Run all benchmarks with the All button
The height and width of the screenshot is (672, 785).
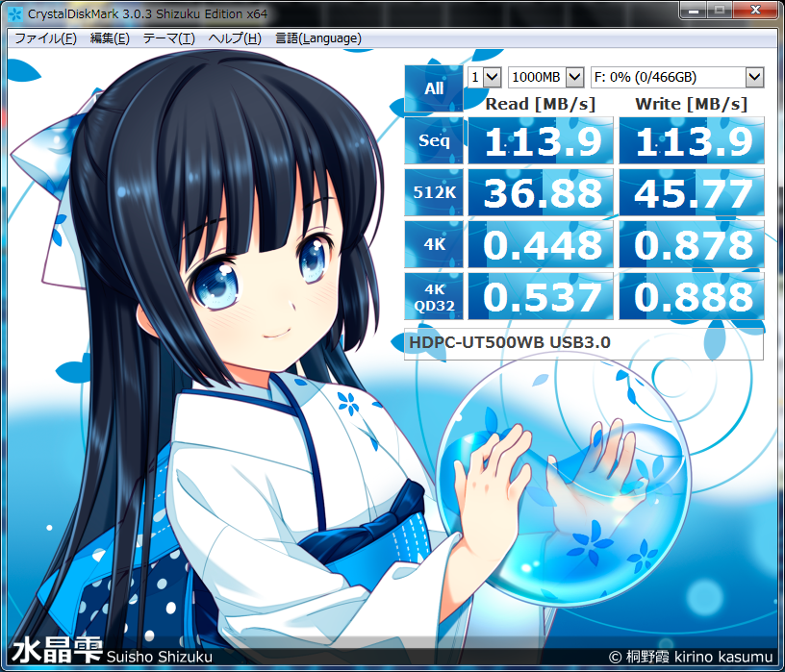434,88
